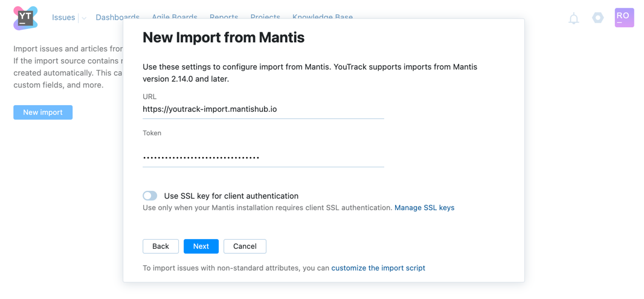
Task: Click the YouTrack logo icon
Action: click(x=25, y=18)
